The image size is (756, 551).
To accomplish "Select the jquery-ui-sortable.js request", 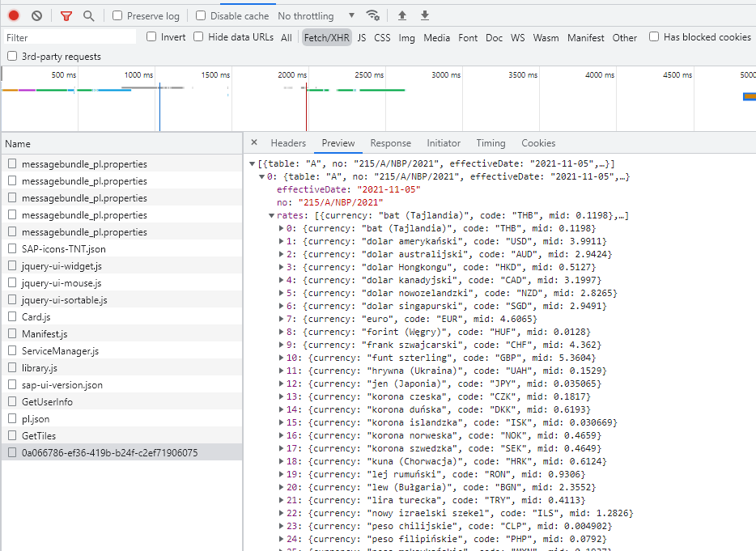I will pos(121,300).
